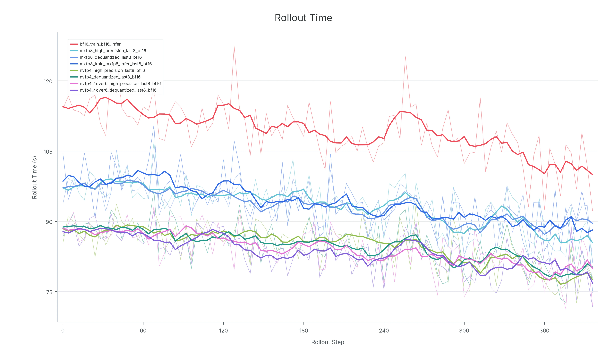Click the 240 tick on the x-axis
This screenshot has height=364, width=607.
tap(384, 330)
